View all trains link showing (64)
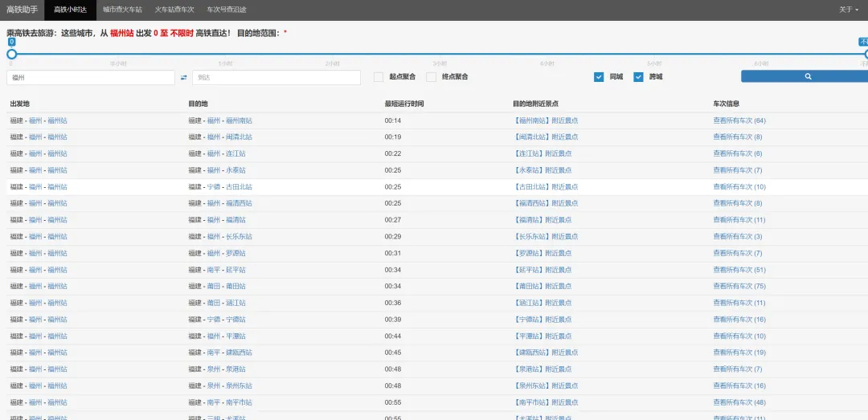868x420 pixels. coord(739,120)
